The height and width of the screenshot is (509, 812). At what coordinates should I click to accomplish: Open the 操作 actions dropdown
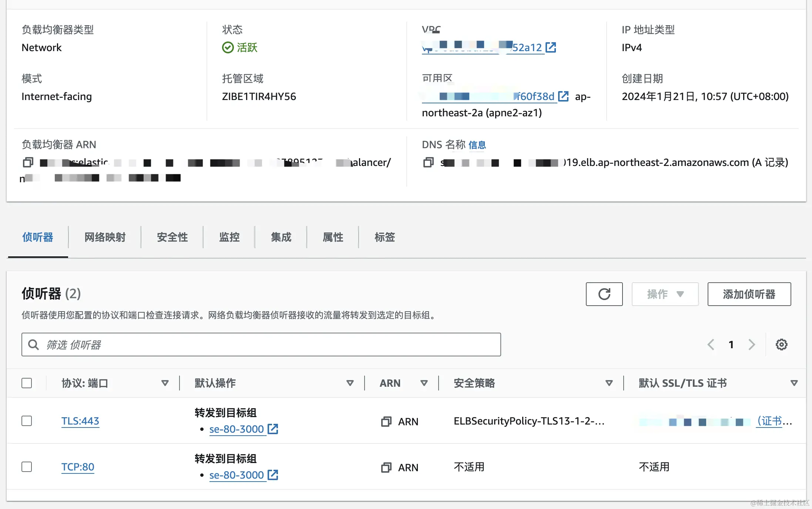pyautogui.click(x=665, y=294)
